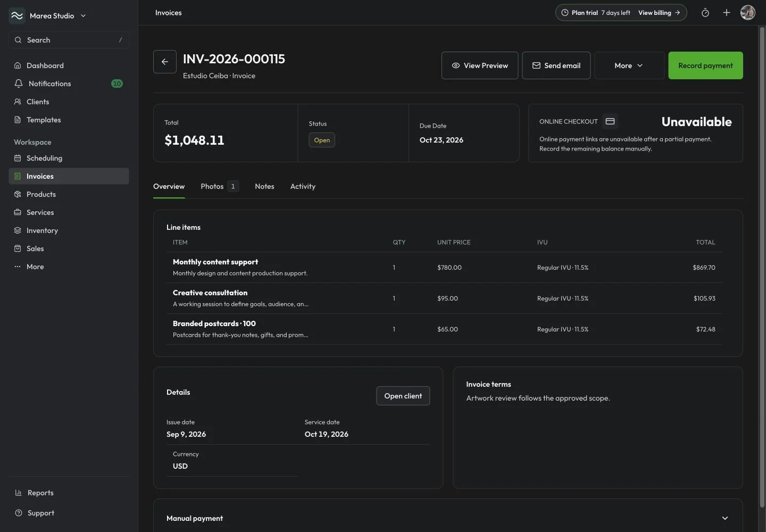Open the user avatar menu
Viewport: 766px width, 532px height.
[x=748, y=13]
